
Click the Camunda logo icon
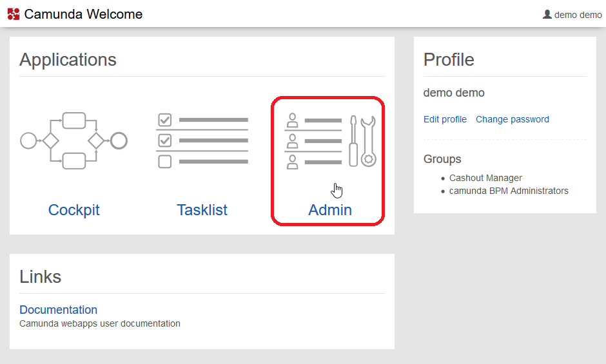click(14, 14)
